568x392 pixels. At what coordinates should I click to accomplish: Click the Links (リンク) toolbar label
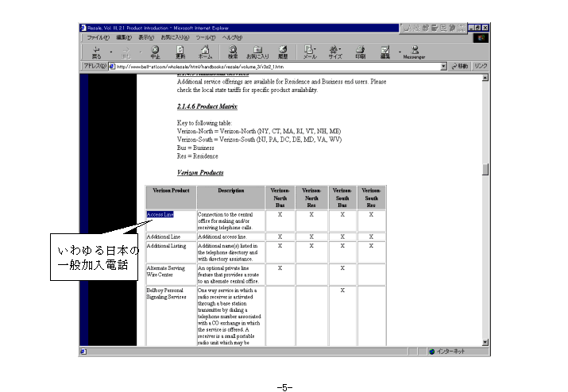point(481,66)
